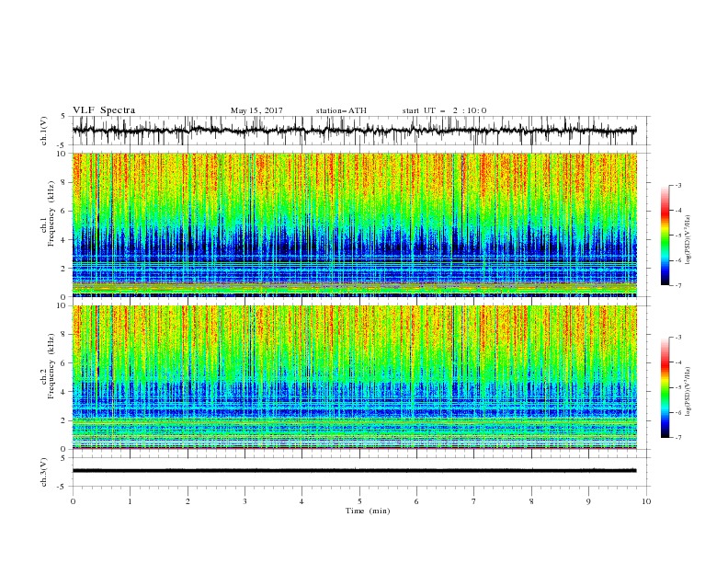The image size is (728, 563).
Task: Click time axis tick label "9"
Action: point(588,501)
